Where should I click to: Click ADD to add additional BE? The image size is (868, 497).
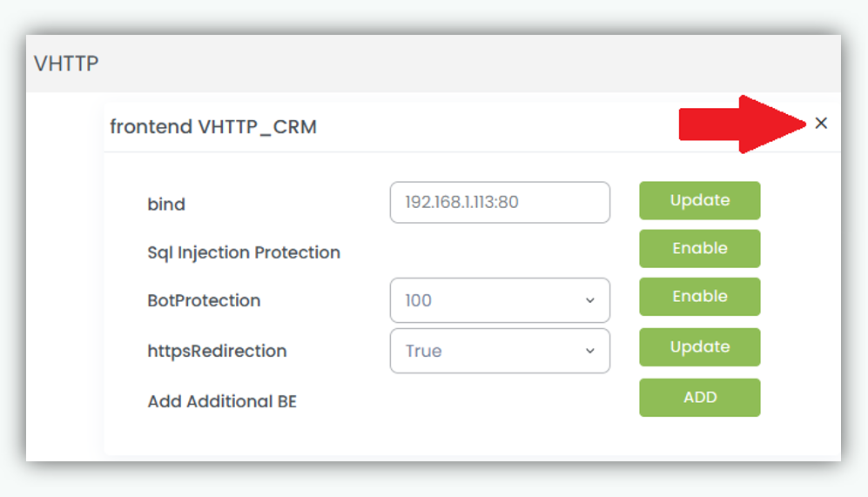click(x=699, y=398)
